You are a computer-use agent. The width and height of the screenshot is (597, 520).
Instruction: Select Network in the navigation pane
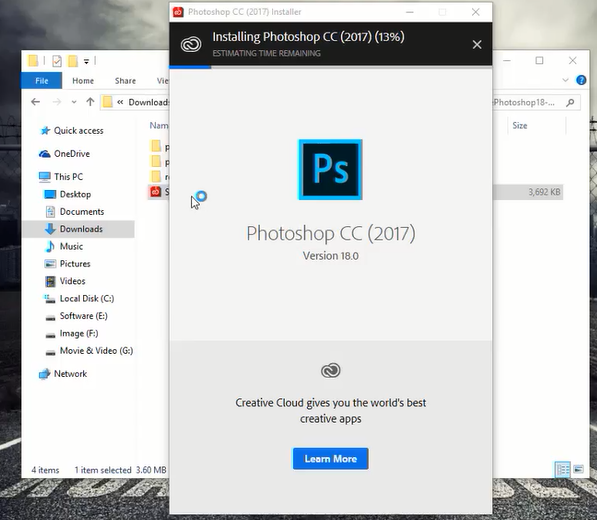[x=63, y=374]
